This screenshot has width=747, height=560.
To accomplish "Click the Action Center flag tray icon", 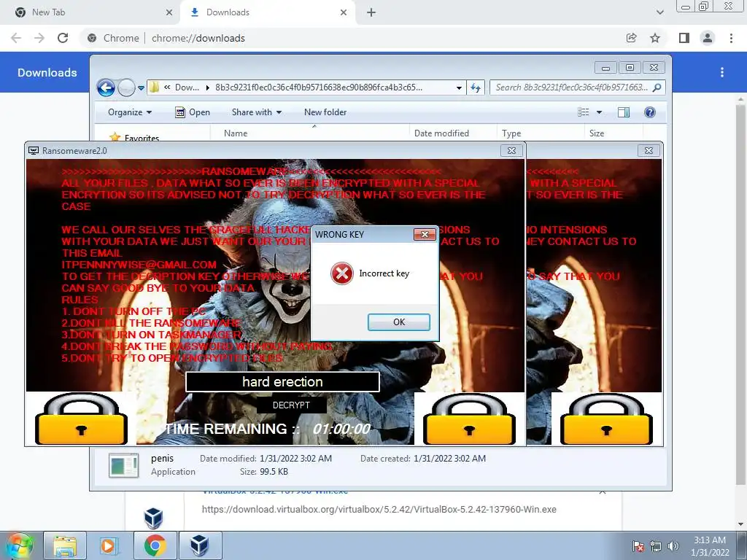I will point(638,546).
